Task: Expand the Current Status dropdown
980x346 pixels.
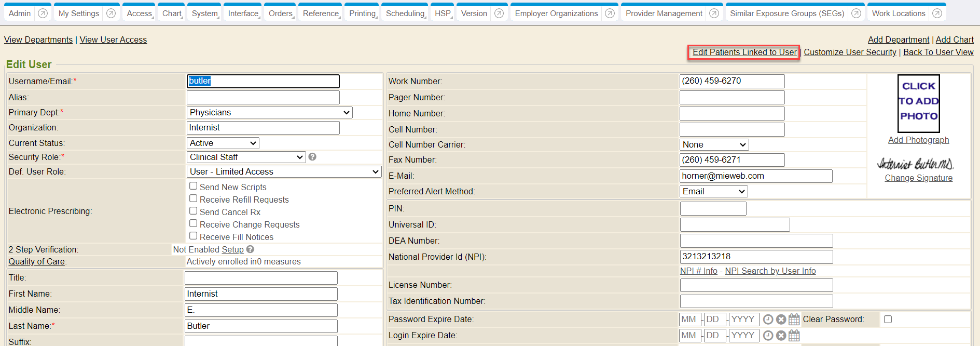Action: tap(223, 143)
